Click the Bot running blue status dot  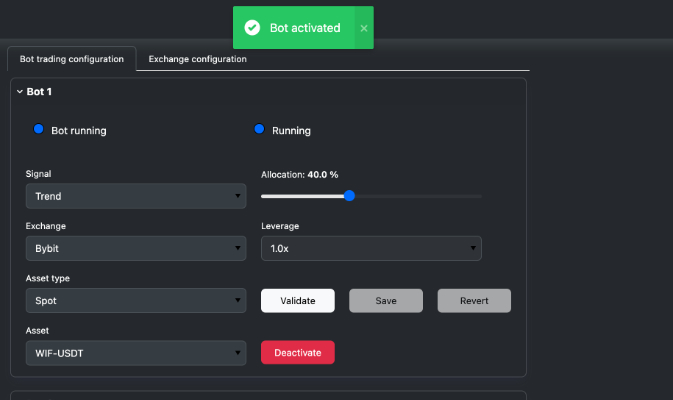[x=39, y=129]
